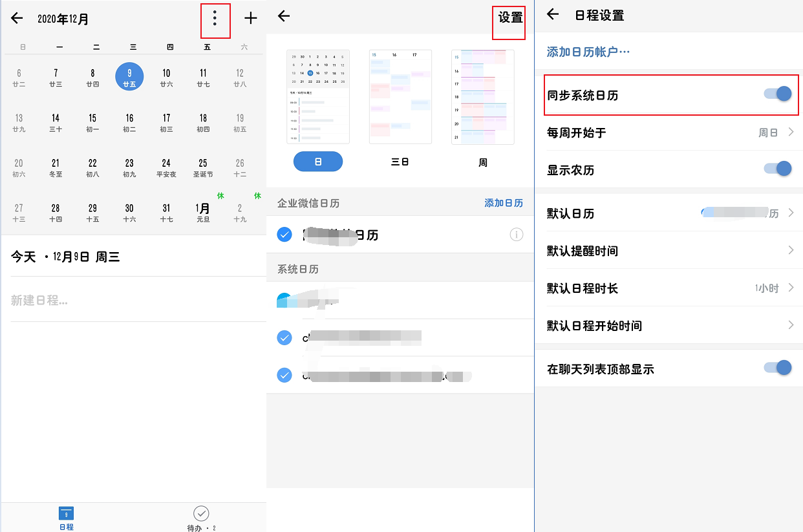Toggle the second system calendar checkbox
Viewport: 803px width, 532px height.
pos(284,337)
